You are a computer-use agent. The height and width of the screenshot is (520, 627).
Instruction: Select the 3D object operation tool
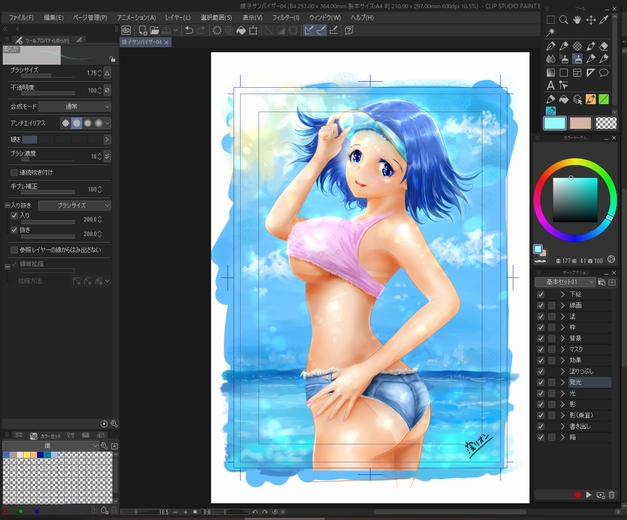(x=577, y=99)
